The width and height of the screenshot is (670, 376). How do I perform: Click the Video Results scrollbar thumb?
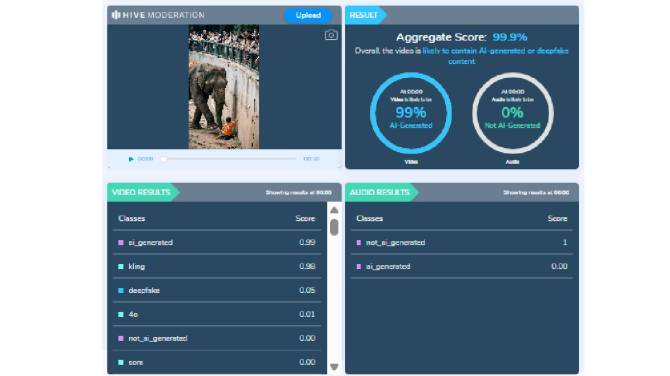(x=334, y=227)
